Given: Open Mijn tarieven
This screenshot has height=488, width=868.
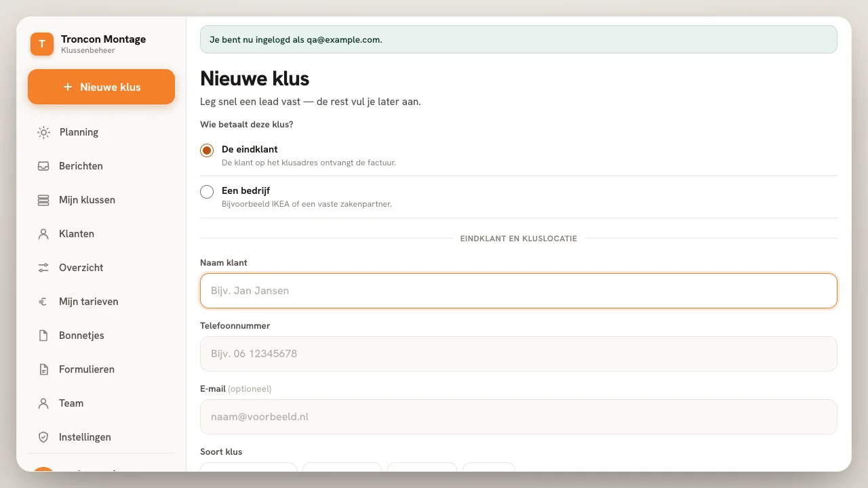Looking at the screenshot, I should pyautogui.click(x=101, y=302).
